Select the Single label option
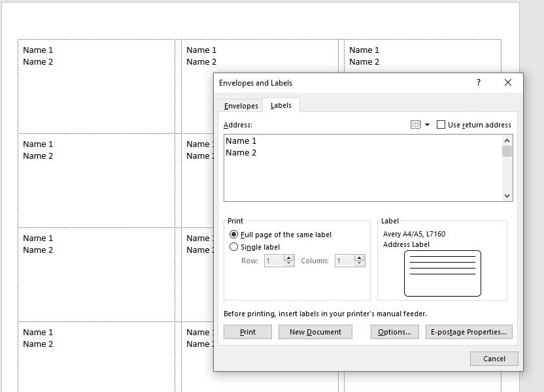544x392 pixels. 234,247
